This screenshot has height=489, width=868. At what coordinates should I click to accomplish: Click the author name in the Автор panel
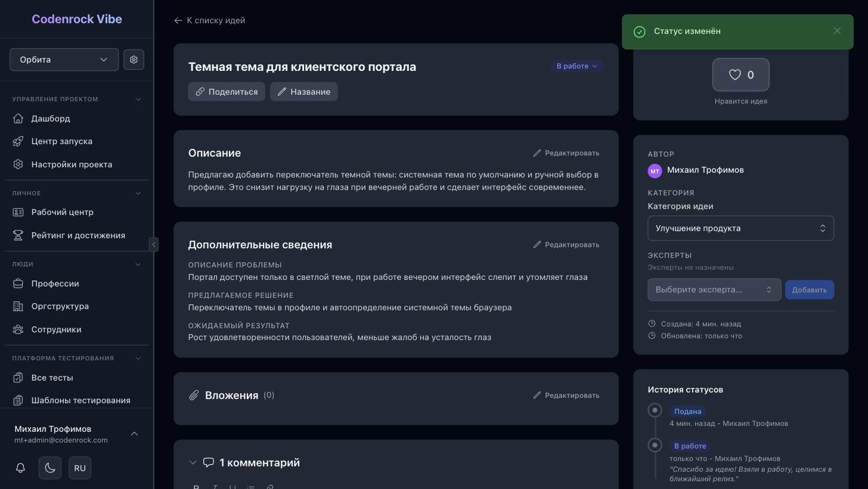click(x=705, y=170)
